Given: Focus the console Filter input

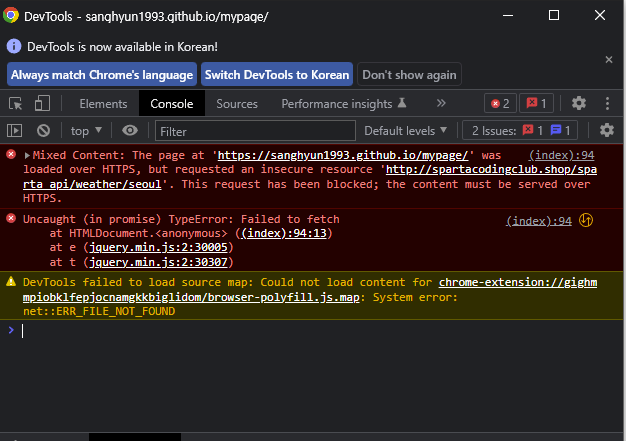Looking at the screenshot, I should click(x=255, y=131).
